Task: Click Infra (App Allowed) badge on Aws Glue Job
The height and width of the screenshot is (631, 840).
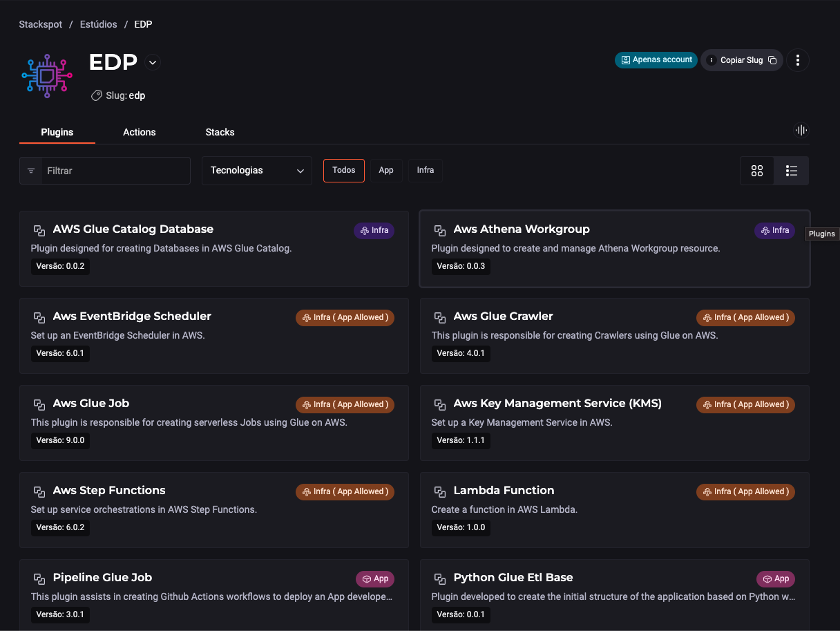Action: point(345,404)
